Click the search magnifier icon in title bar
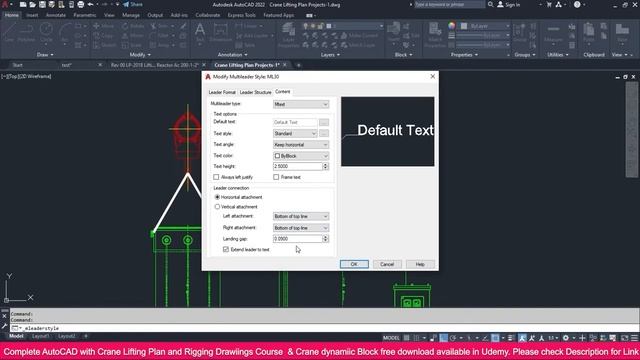The width and height of the screenshot is (640, 360). tap(491, 4)
